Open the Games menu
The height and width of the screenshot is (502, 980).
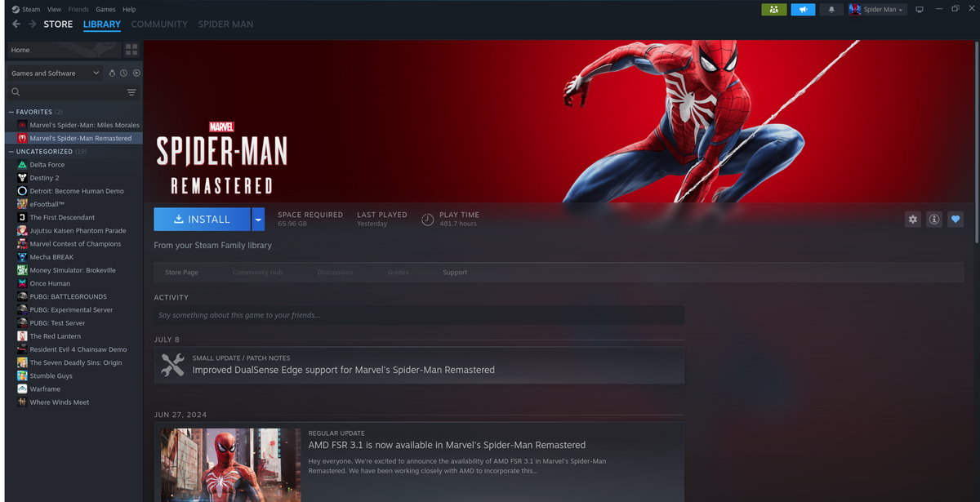[105, 9]
